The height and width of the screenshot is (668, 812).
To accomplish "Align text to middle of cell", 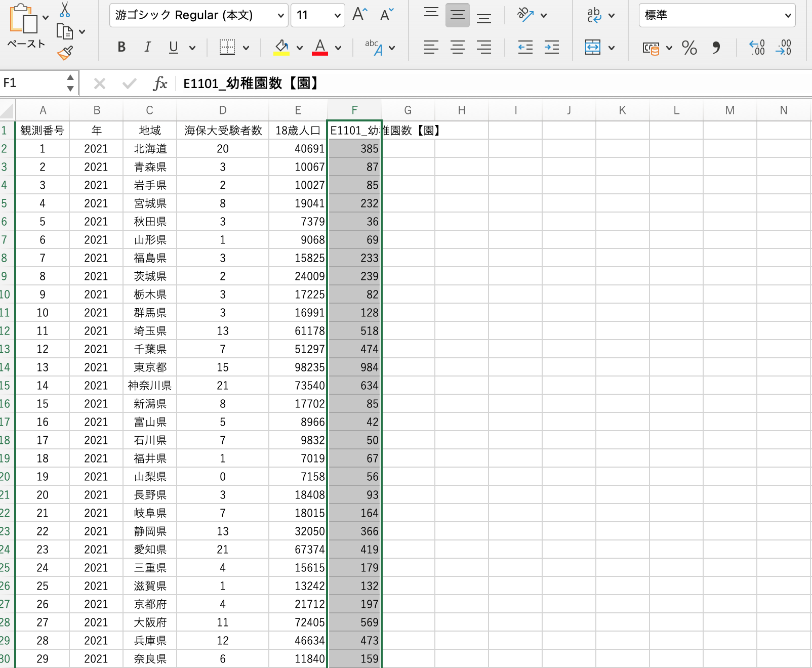I will pyautogui.click(x=458, y=15).
